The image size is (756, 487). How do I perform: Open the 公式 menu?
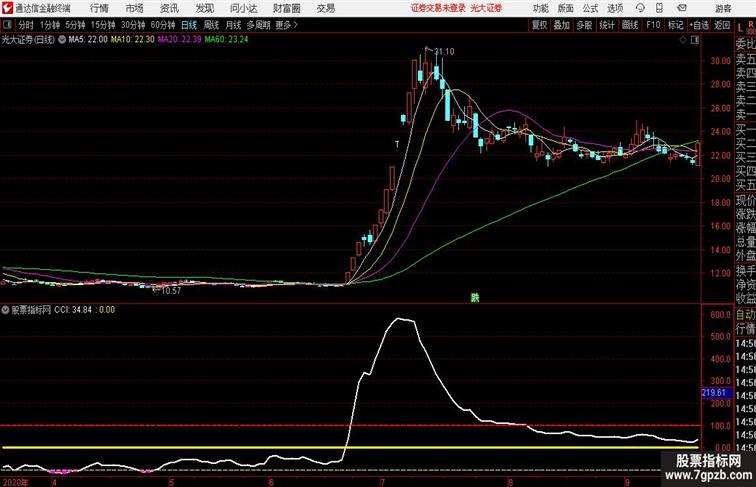coord(590,8)
